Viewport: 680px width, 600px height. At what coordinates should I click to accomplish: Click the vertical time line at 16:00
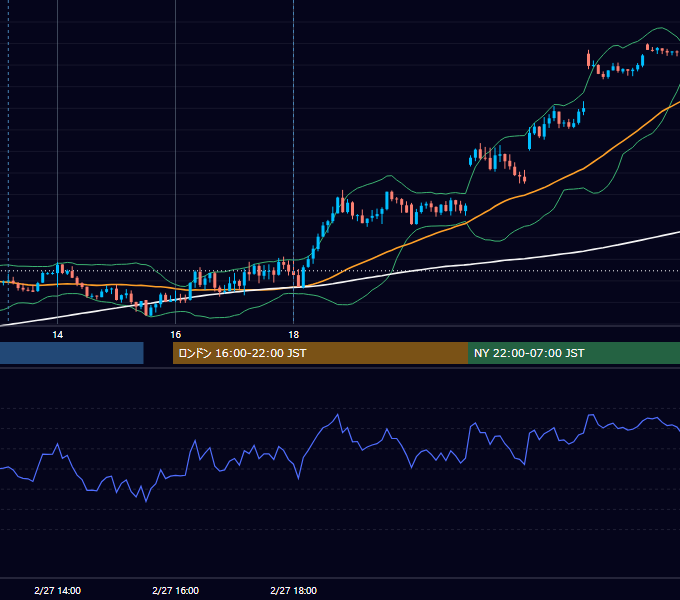click(175, 162)
